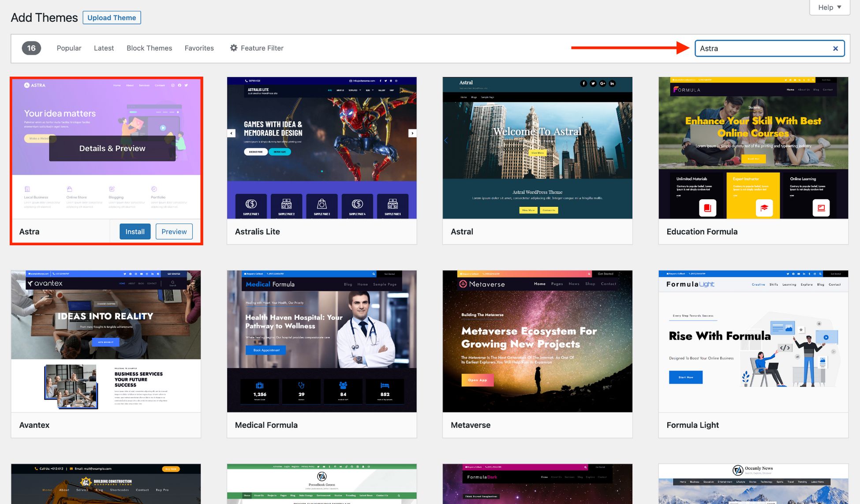
Task: Click Oceanly News logo icon in thumbnail
Action: pos(737,470)
